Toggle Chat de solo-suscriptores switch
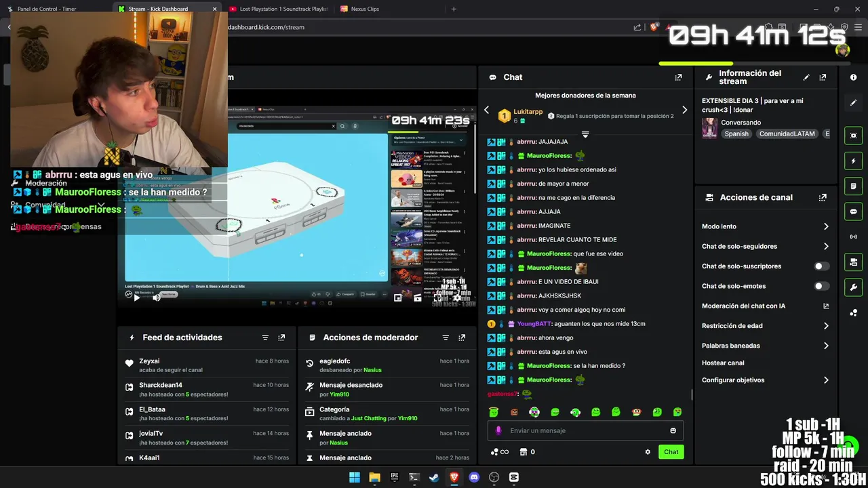The height and width of the screenshot is (488, 868). 821,266
